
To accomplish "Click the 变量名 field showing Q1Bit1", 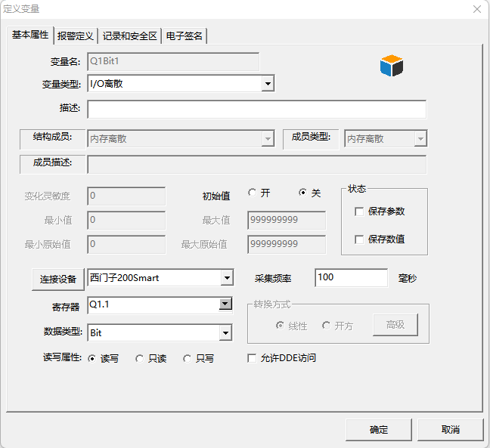I will coord(173,61).
